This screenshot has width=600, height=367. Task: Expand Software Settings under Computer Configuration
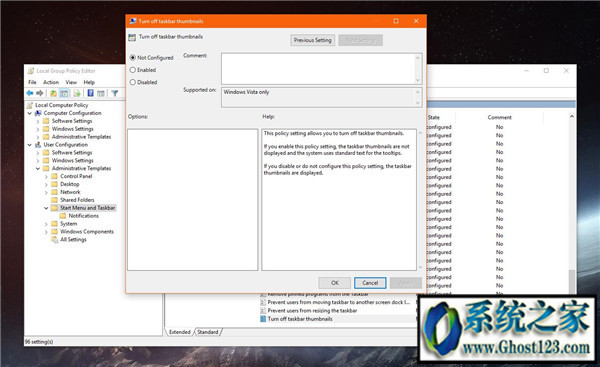[38, 121]
